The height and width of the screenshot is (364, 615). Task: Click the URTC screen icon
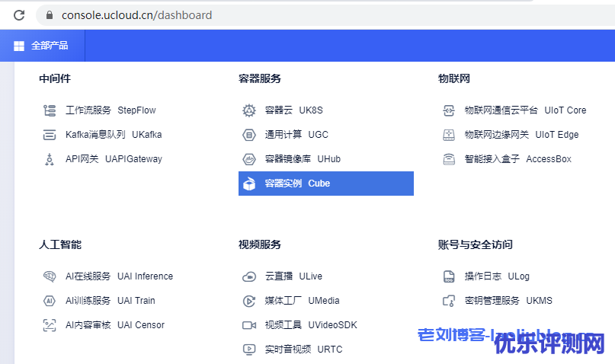[x=249, y=350]
